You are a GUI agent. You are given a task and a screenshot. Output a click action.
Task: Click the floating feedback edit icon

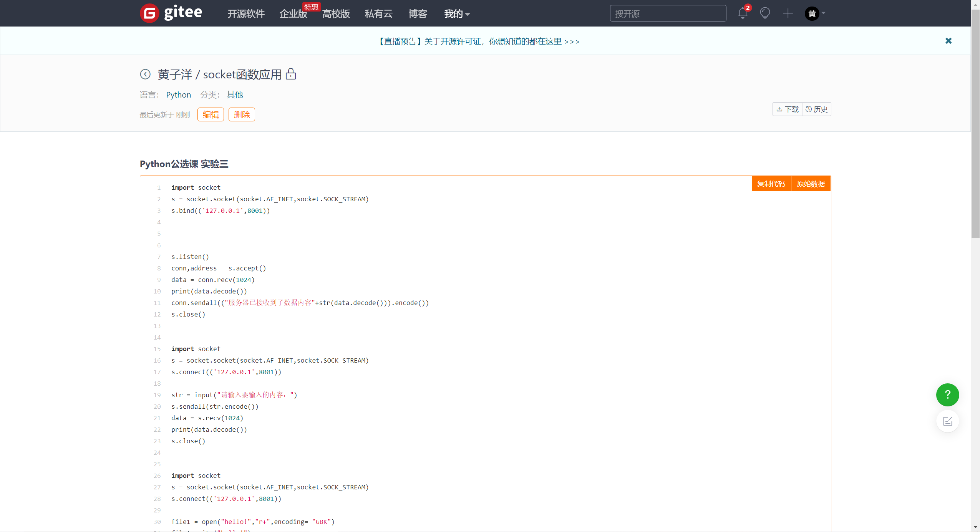[947, 421]
